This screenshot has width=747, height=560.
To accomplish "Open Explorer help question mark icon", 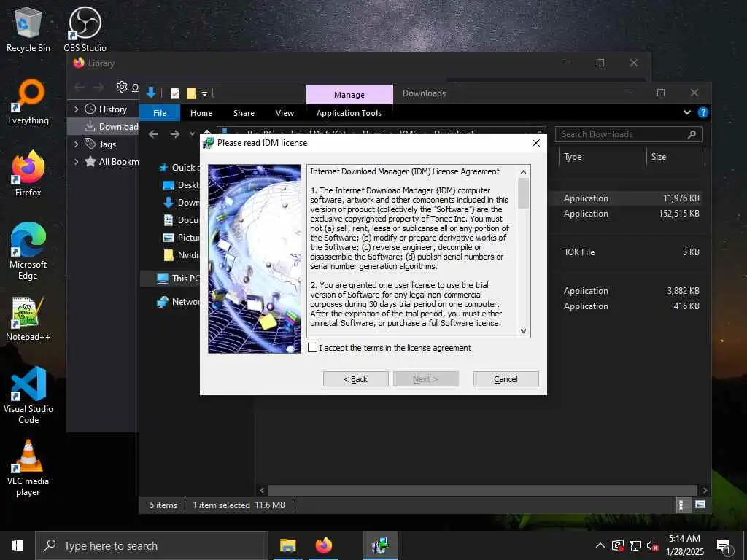I will click(x=703, y=112).
